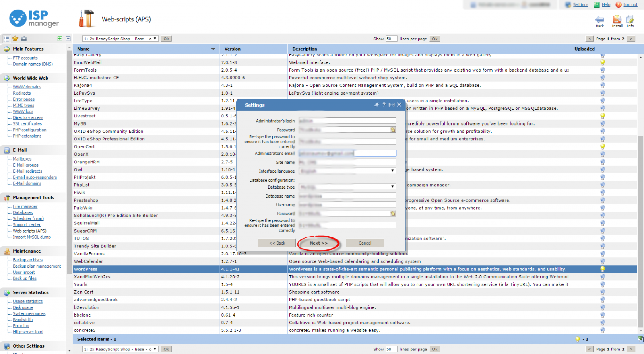Viewport: 644px width, 354px height.
Task: Open WWW domains in sidebar
Action: (27, 87)
